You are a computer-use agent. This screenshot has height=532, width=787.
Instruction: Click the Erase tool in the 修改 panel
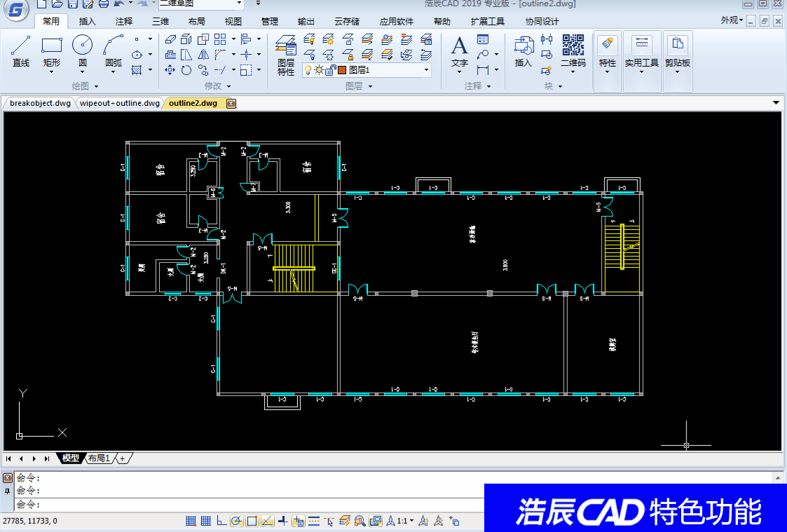click(170, 39)
